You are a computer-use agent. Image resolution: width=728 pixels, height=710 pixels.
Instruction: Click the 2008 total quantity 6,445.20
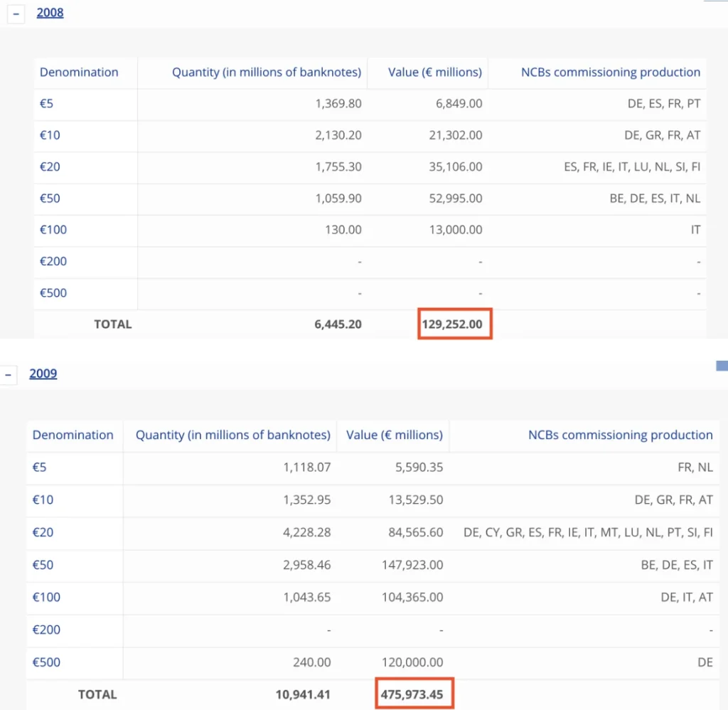point(338,324)
